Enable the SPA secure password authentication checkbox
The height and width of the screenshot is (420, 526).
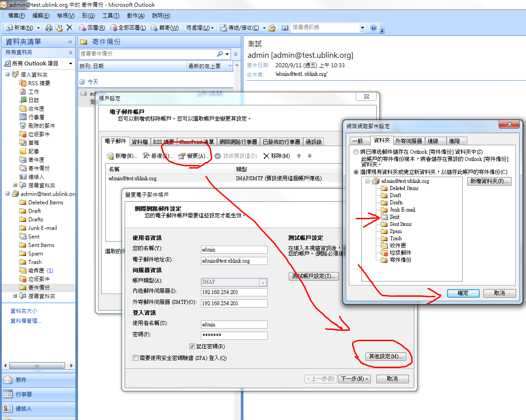coord(136,358)
